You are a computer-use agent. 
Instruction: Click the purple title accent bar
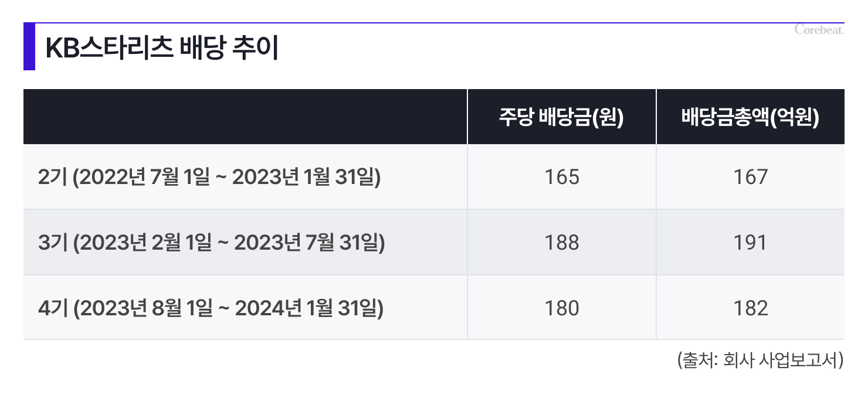(x=29, y=47)
